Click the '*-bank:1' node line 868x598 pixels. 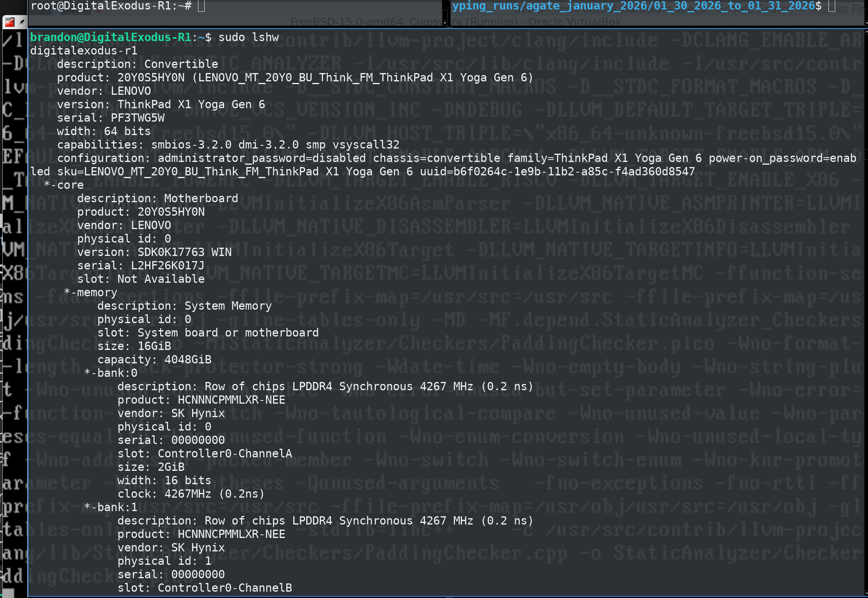coord(111,508)
